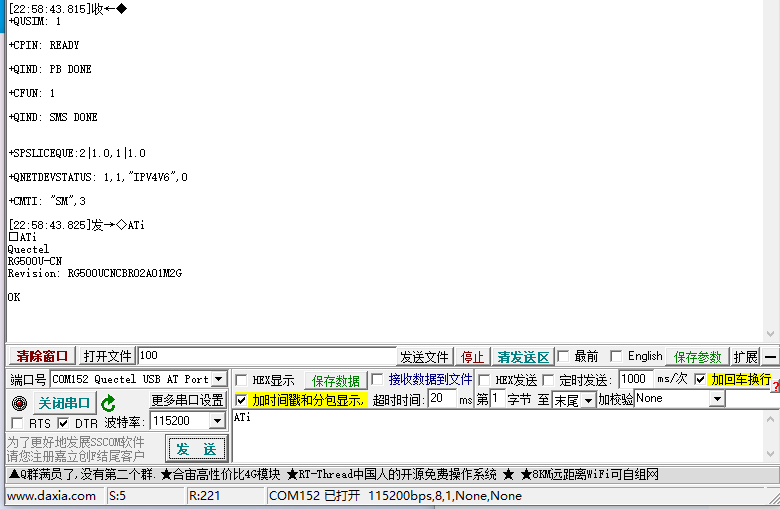Click the 清除窗口 button
This screenshot has height=509, width=780.
(x=42, y=356)
